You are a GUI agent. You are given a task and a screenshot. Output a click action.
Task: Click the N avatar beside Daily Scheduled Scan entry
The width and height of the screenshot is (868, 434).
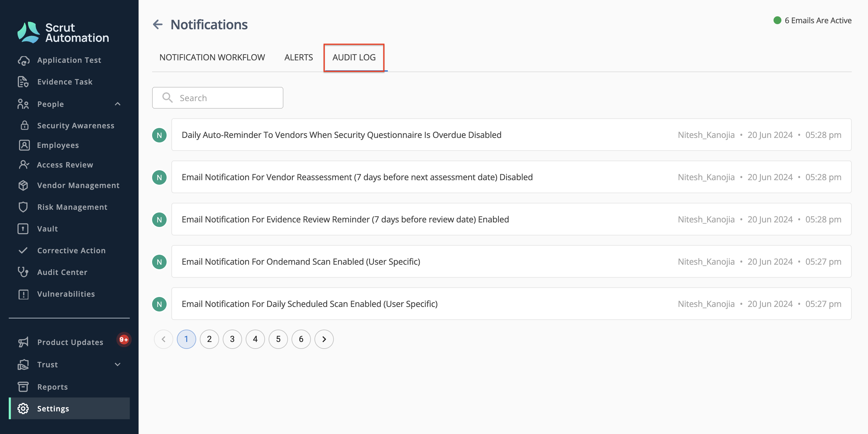159,304
